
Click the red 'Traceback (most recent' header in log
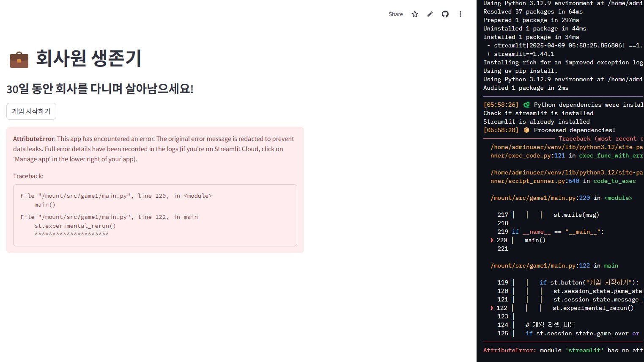point(601,138)
